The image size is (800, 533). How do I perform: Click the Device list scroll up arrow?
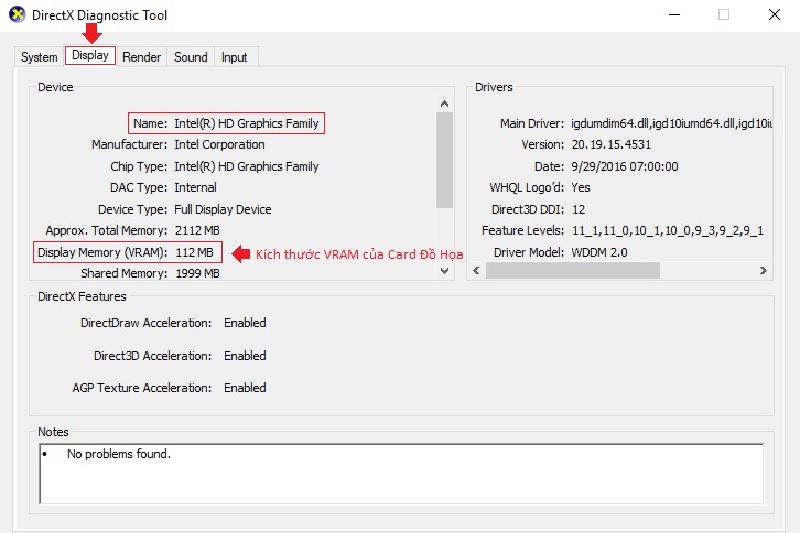[x=445, y=103]
